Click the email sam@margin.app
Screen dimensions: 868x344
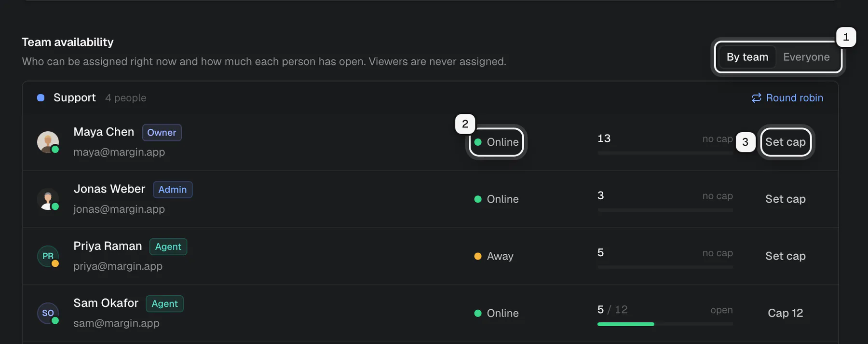116,323
